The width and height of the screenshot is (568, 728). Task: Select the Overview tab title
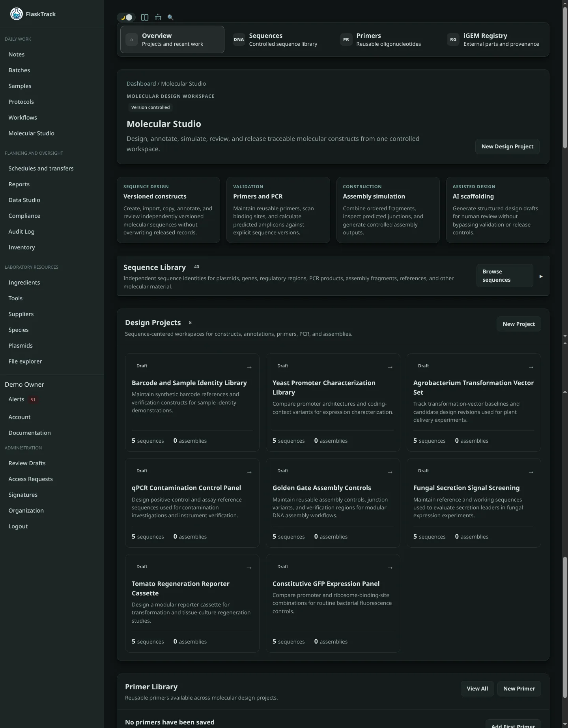tap(157, 36)
